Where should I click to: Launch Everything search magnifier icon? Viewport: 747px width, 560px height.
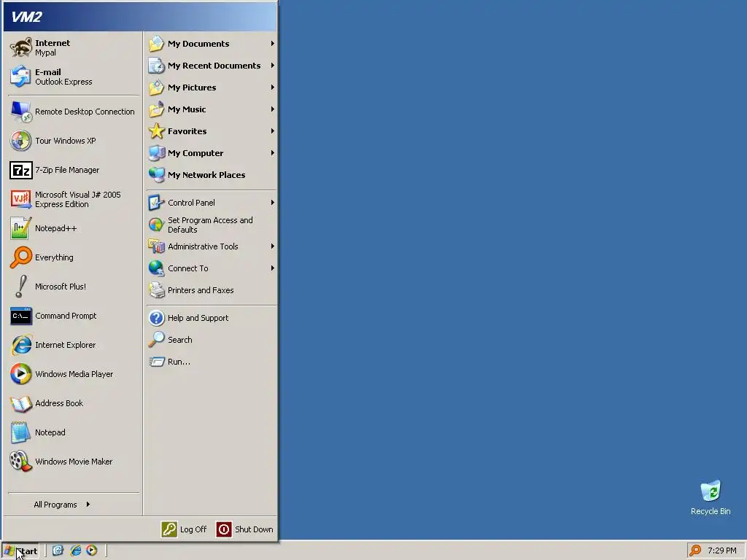(21, 257)
